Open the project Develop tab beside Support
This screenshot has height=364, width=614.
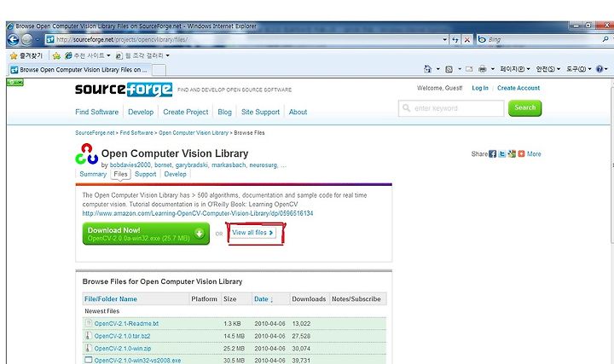[x=175, y=174]
